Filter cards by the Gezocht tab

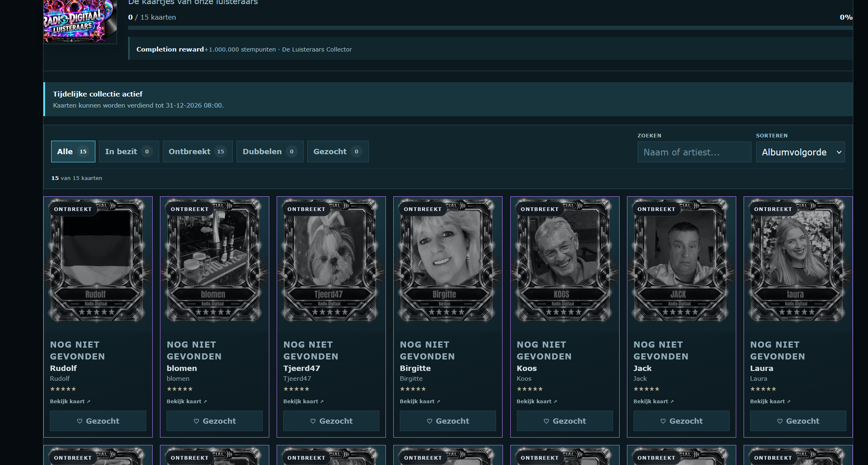tap(338, 152)
